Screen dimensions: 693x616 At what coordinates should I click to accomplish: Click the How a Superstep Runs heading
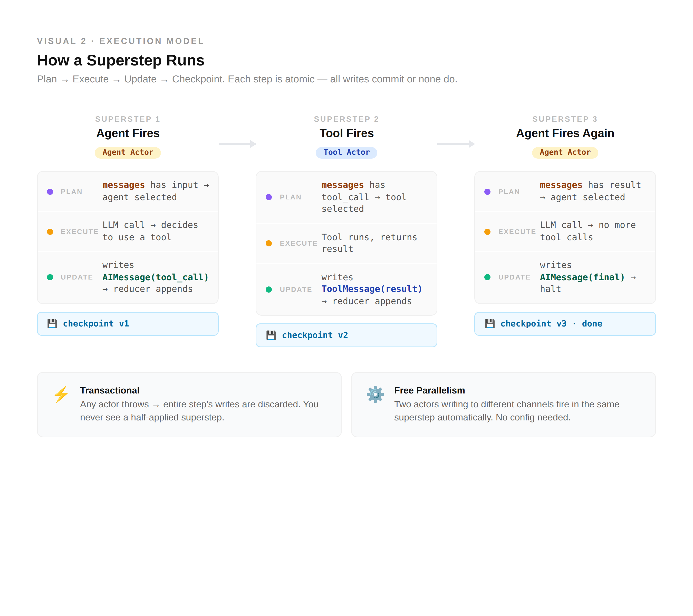(120, 60)
